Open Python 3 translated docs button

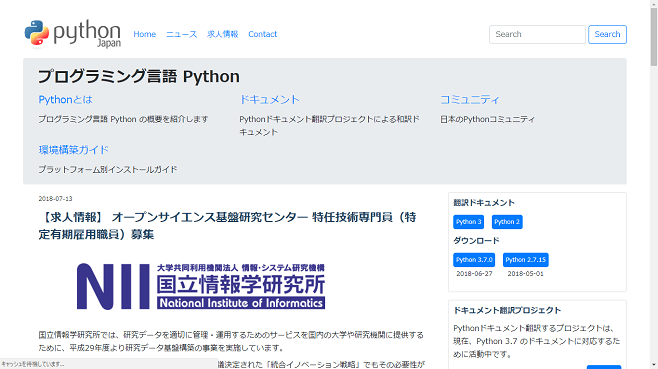click(468, 222)
